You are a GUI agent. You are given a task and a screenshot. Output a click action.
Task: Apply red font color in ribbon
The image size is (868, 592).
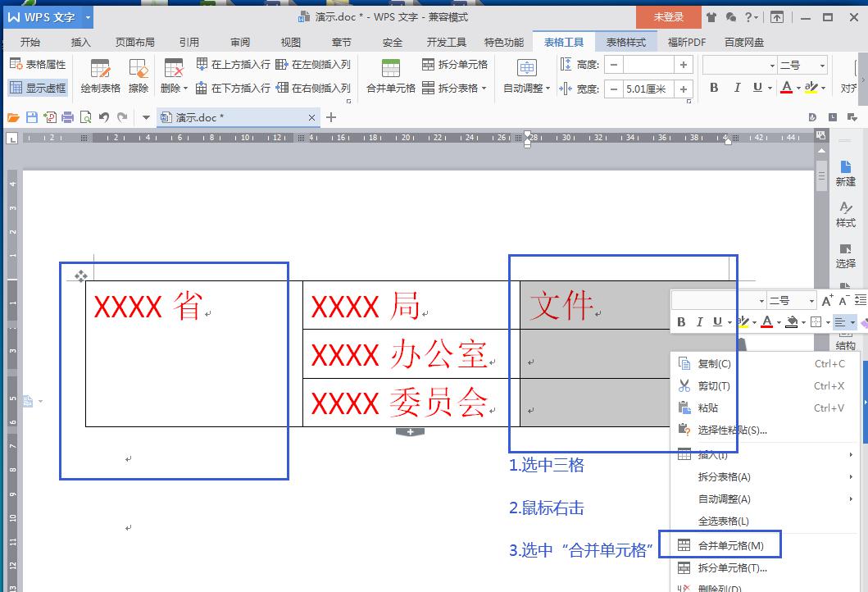pyautogui.click(x=786, y=88)
